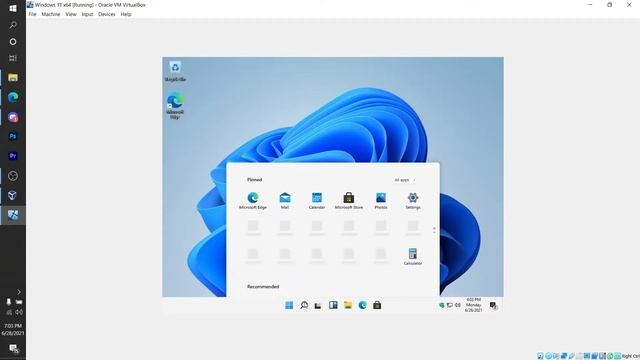Open the Input menu
Image resolution: width=640 pixels, height=360 pixels.
(x=87, y=14)
